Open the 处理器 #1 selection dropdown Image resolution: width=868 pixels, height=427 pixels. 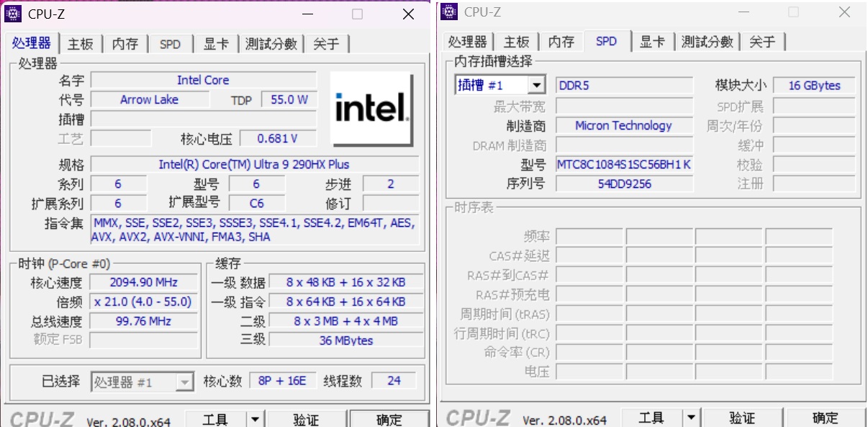(x=143, y=382)
